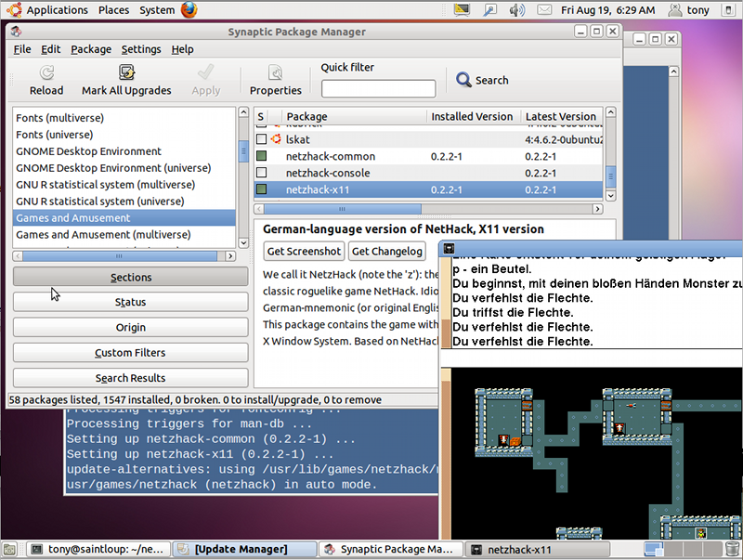Viewport: 743px width, 560px height.
Task: Switch to Origin filter view
Action: (130, 328)
